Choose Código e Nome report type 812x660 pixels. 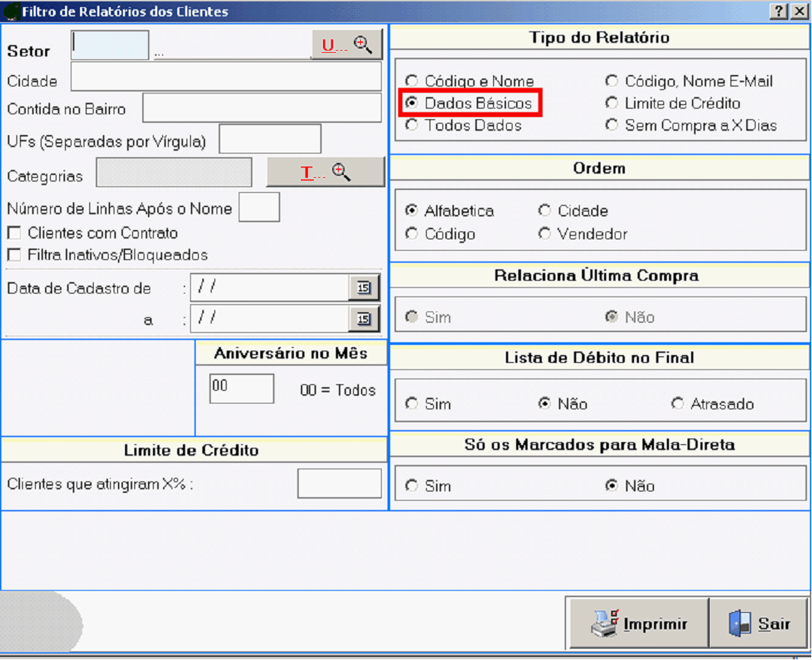point(412,81)
